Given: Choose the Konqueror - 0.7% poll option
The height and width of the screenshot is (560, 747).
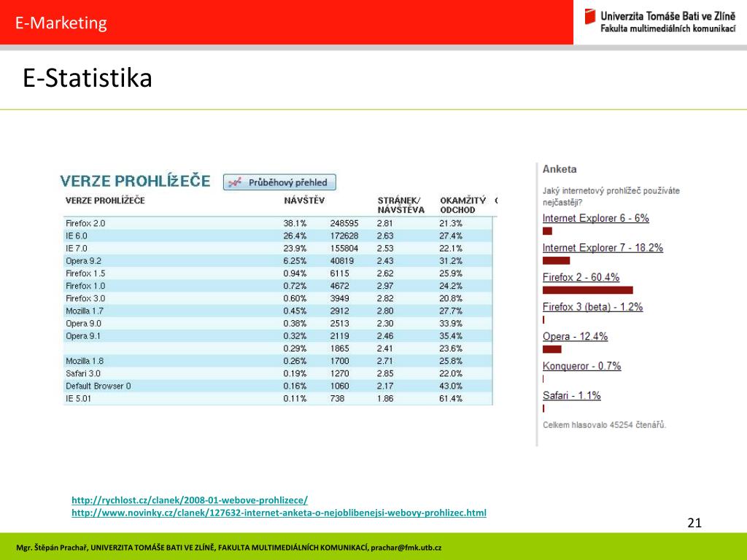Looking at the screenshot, I should 581,366.
